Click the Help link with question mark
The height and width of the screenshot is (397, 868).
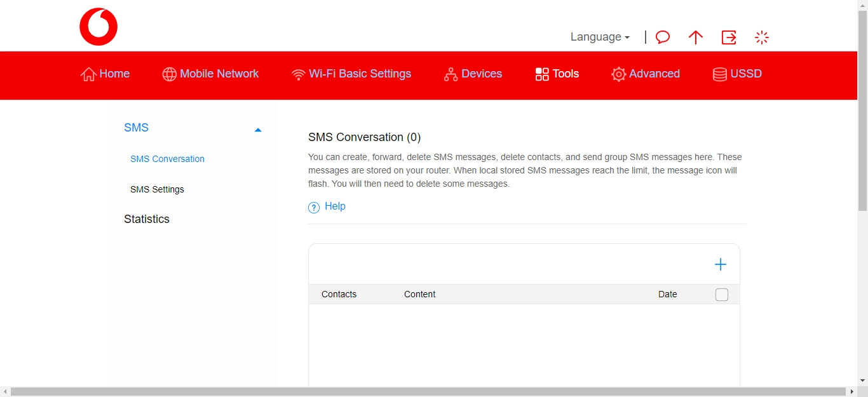tap(335, 206)
